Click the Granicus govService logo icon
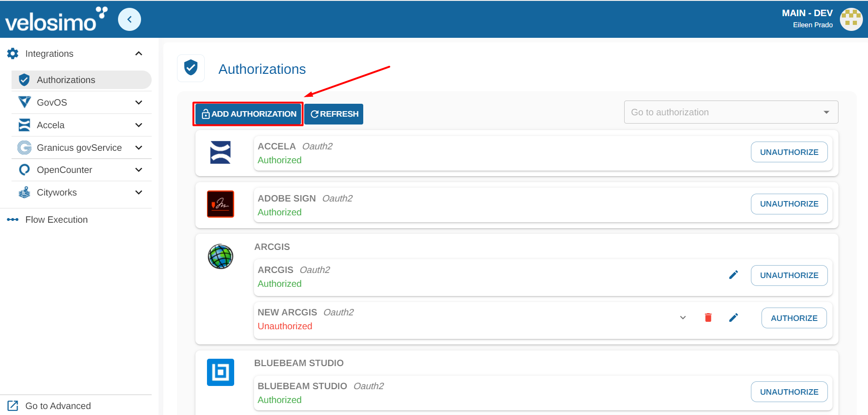 click(24, 148)
